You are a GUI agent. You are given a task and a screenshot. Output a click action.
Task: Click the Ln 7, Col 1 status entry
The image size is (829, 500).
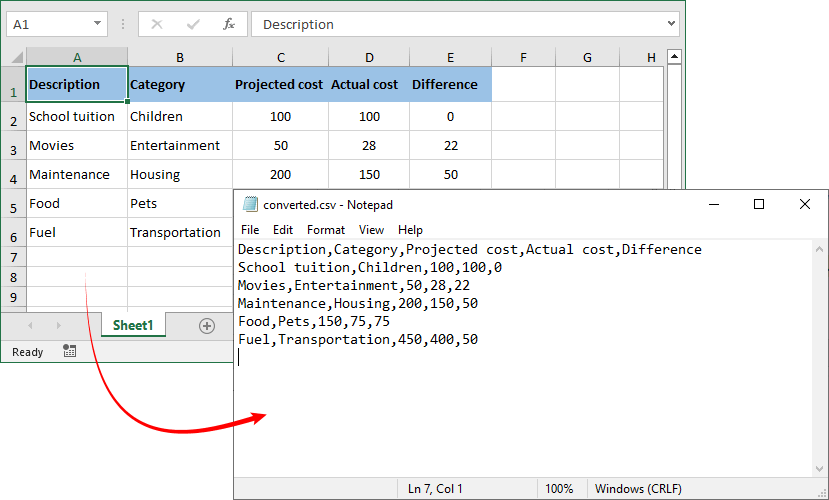pos(435,488)
